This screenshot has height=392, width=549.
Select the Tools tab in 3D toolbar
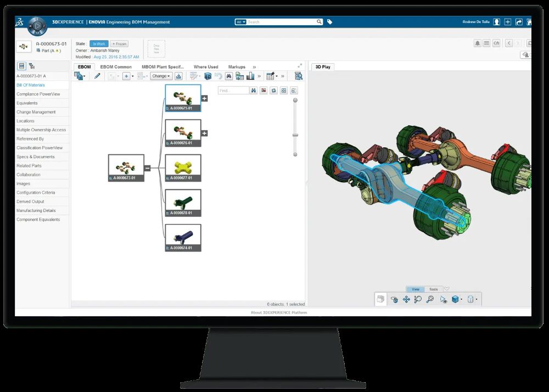click(434, 289)
